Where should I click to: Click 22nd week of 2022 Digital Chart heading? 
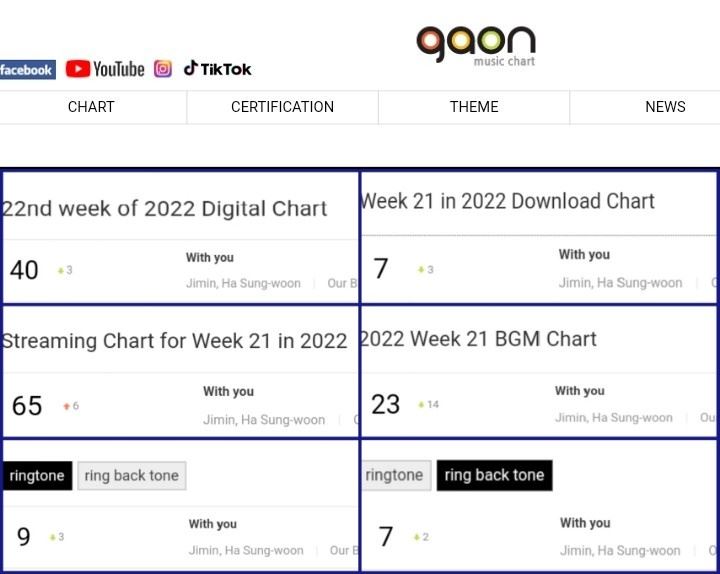tap(164, 208)
